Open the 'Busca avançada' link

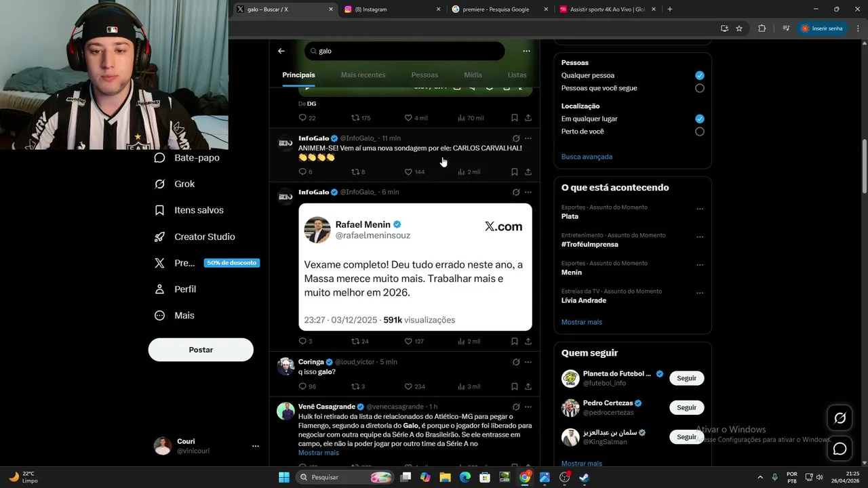pyautogui.click(x=587, y=157)
